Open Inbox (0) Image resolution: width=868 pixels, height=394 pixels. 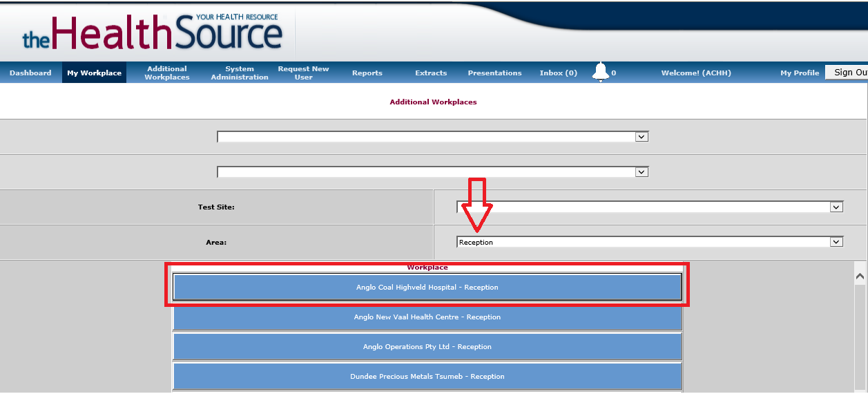(559, 73)
